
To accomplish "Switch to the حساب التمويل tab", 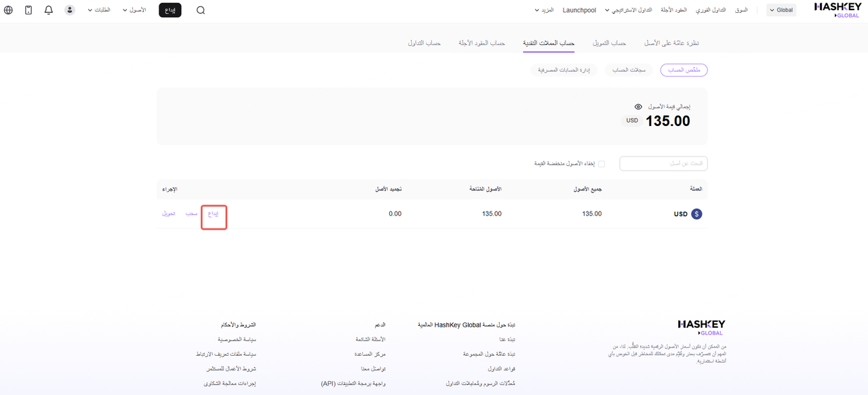I will (609, 43).
